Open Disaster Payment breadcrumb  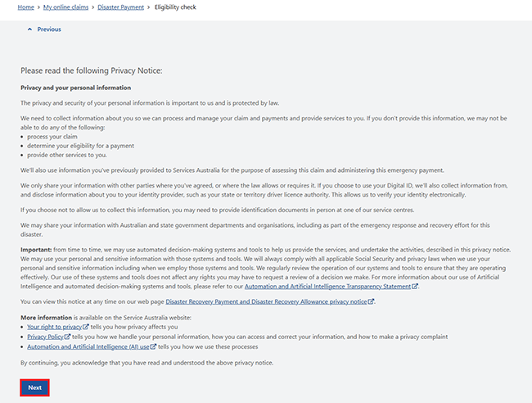(121, 7)
